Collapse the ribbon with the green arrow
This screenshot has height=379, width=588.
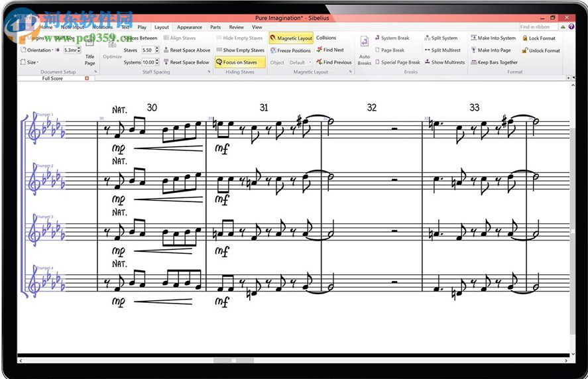[563, 27]
